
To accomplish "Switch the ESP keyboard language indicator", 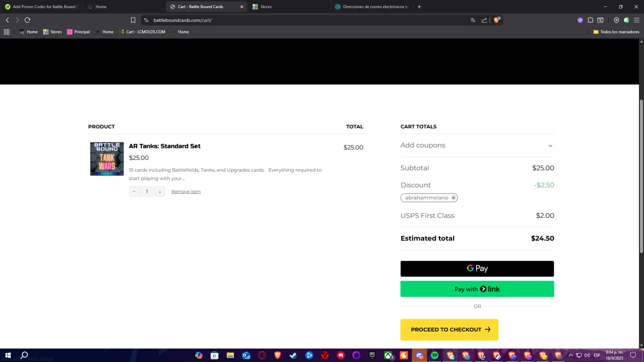I will [597, 356].
